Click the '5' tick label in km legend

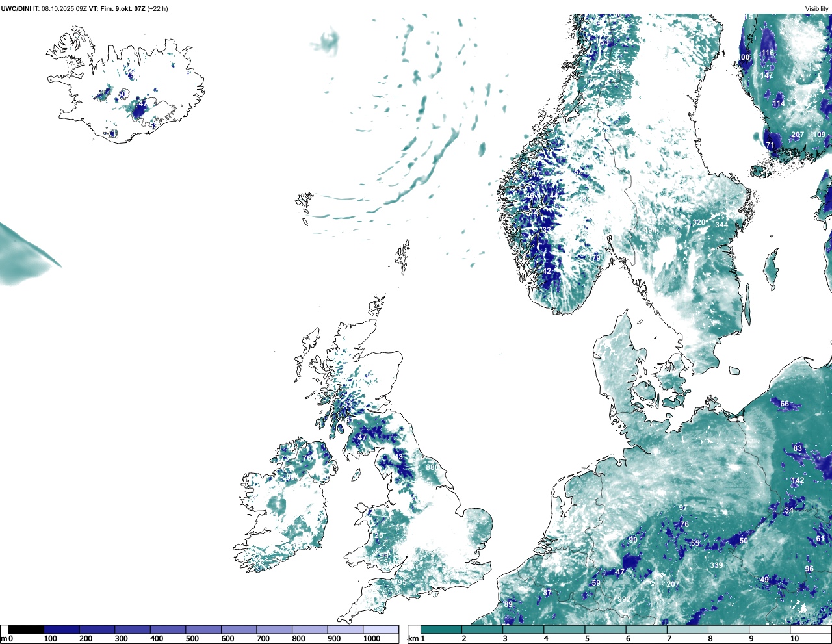587,639
